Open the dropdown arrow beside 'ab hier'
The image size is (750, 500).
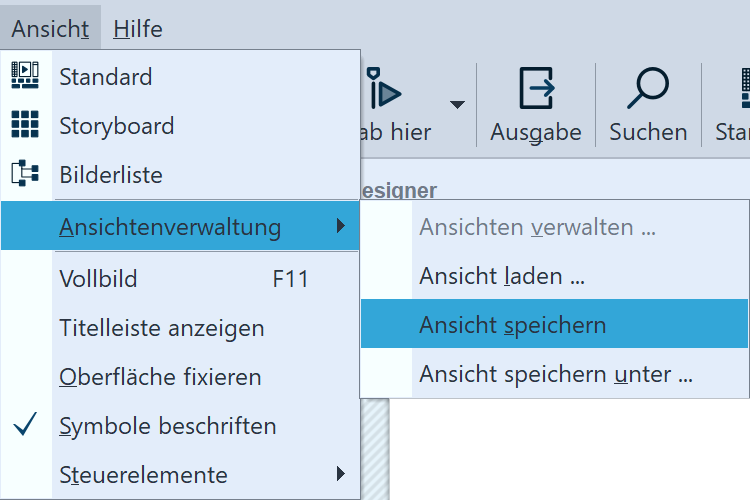tap(457, 104)
